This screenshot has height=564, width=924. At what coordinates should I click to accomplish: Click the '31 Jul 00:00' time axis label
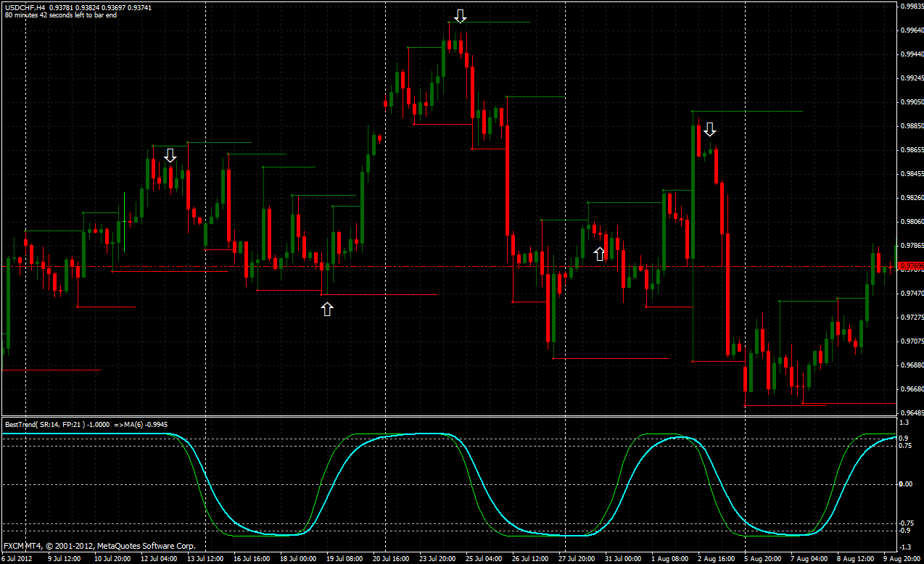click(622, 559)
